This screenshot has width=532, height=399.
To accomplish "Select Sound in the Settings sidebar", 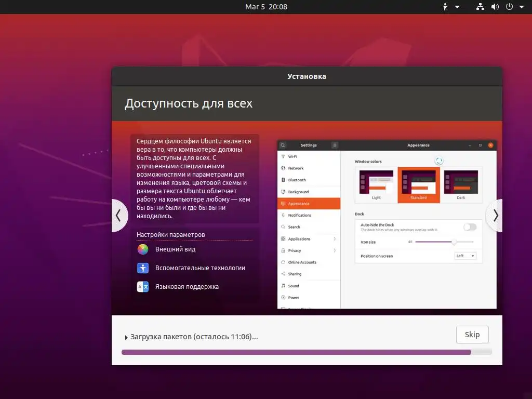I will pos(309,286).
